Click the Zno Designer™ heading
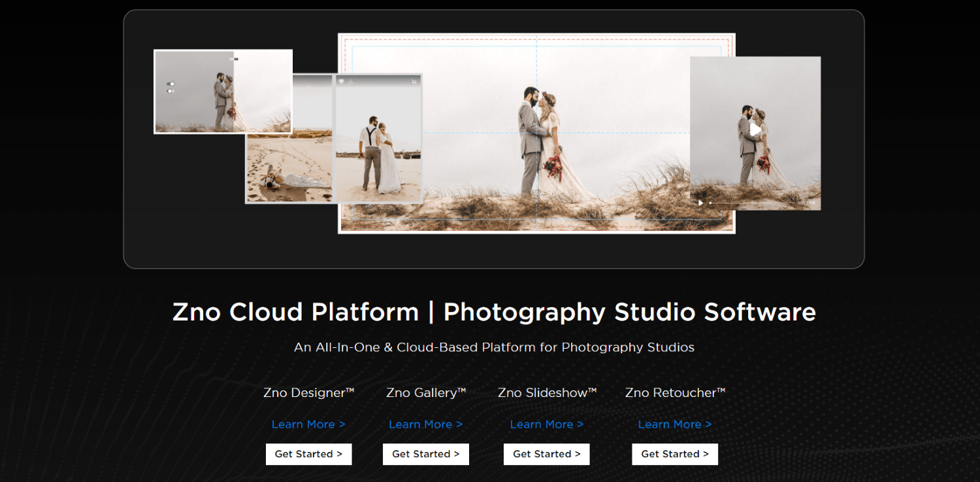 308,393
